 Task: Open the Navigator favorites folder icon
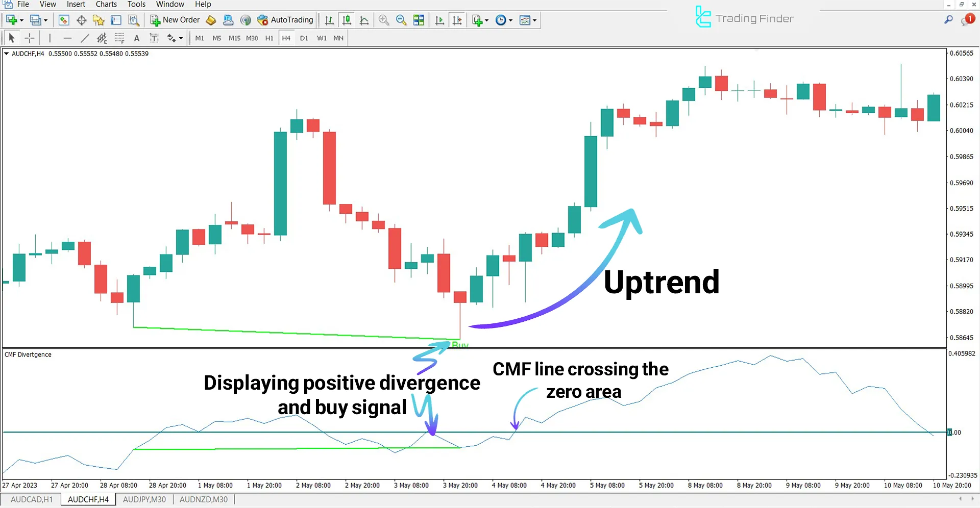click(x=99, y=20)
